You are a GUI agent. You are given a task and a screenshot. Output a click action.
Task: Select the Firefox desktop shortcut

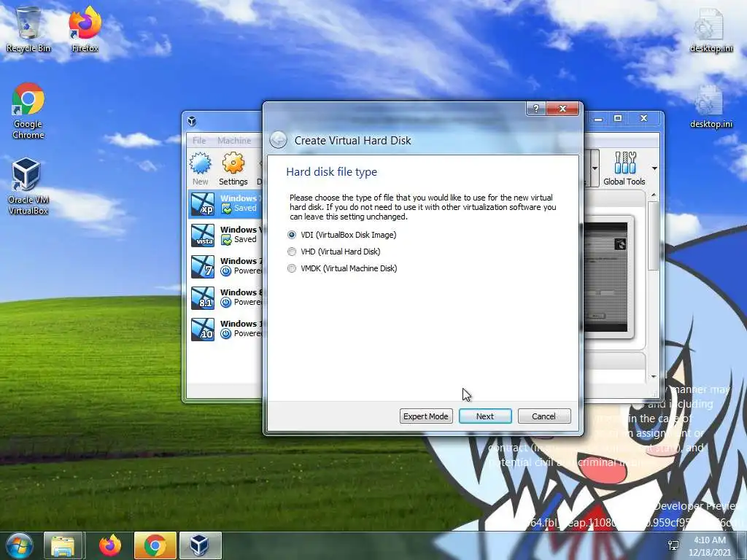pos(85,29)
